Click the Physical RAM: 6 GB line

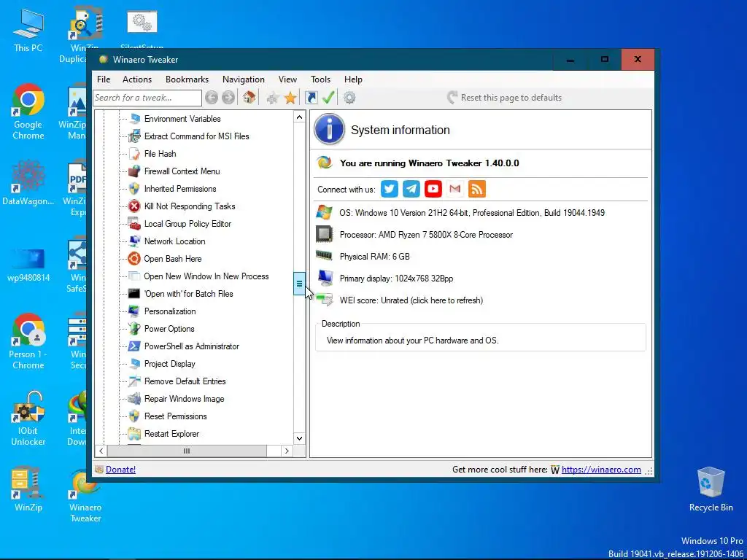point(374,257)
